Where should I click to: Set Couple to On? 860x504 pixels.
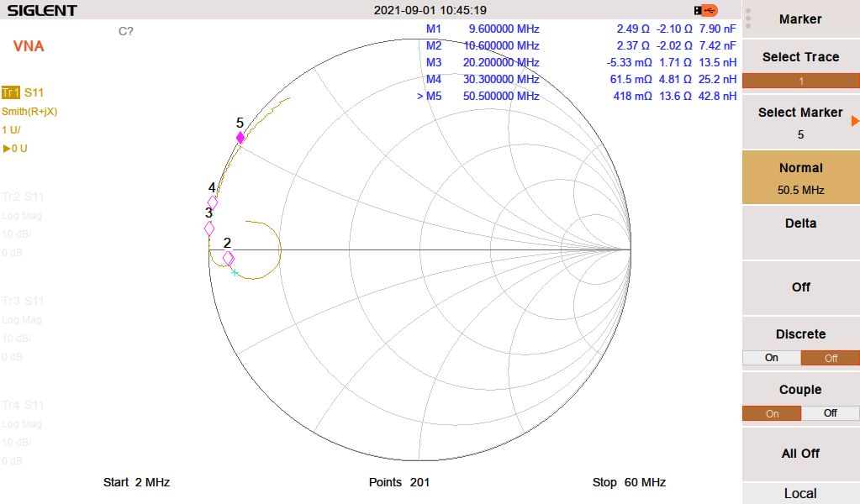[772, 413]
